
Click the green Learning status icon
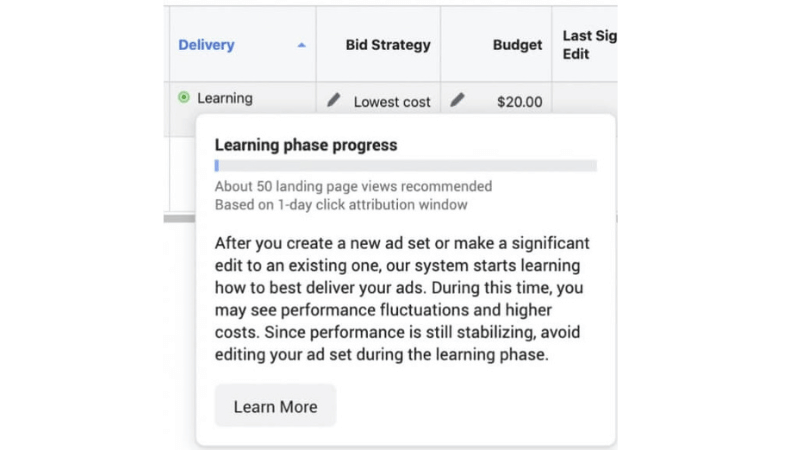pyautogui.click(x=183, y=98)
